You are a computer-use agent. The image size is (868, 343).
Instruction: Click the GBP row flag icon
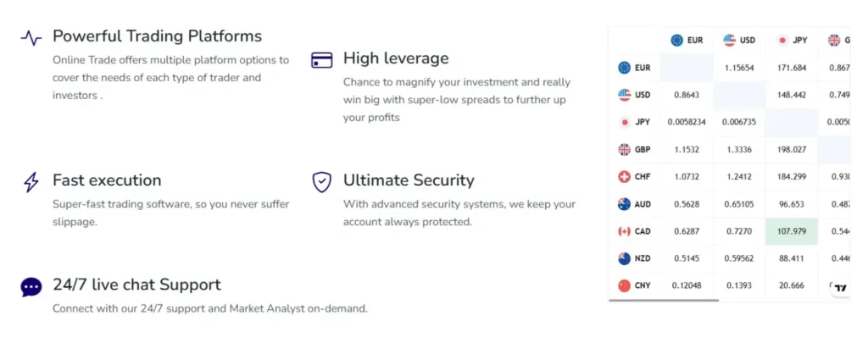click(x=625, y=149)
